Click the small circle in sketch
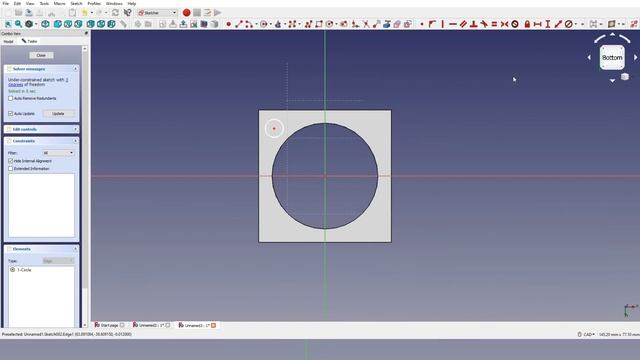640x360 pixels. [x=274, y=129]
